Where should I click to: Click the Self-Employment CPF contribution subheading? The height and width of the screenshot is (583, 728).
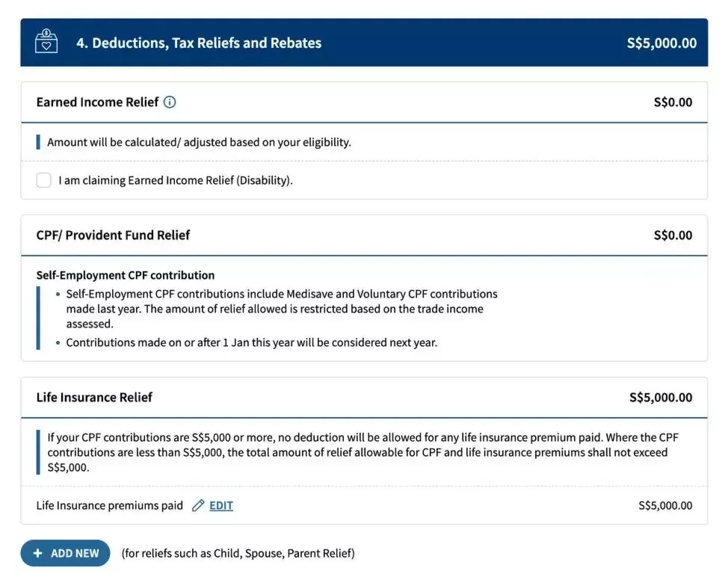click(x=126, y=275)
